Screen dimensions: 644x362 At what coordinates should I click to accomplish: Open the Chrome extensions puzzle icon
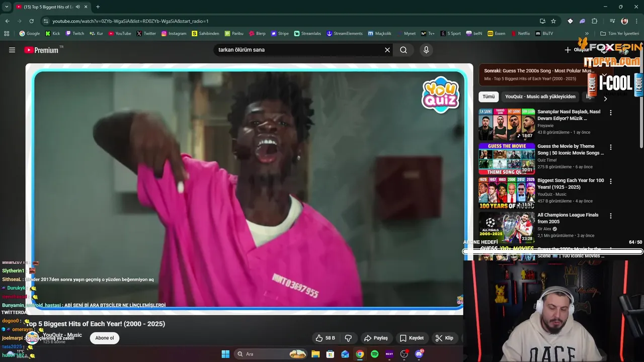[595, 21]
